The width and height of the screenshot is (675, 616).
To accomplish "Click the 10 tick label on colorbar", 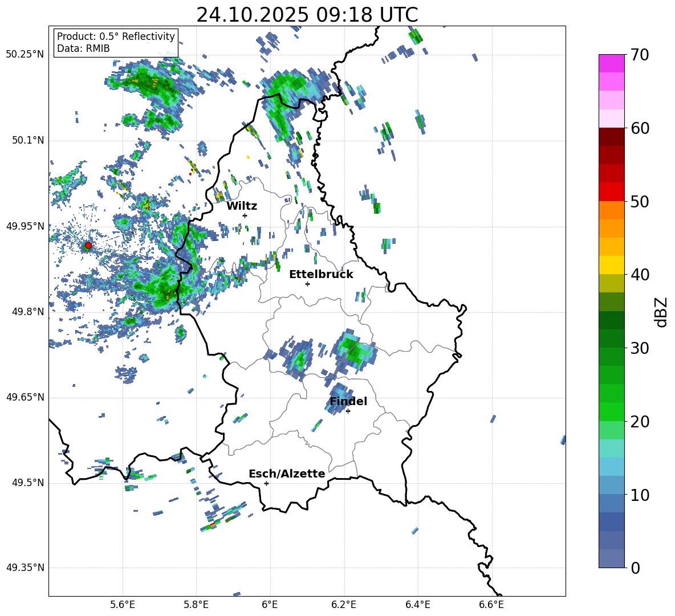I will [640, 495].
